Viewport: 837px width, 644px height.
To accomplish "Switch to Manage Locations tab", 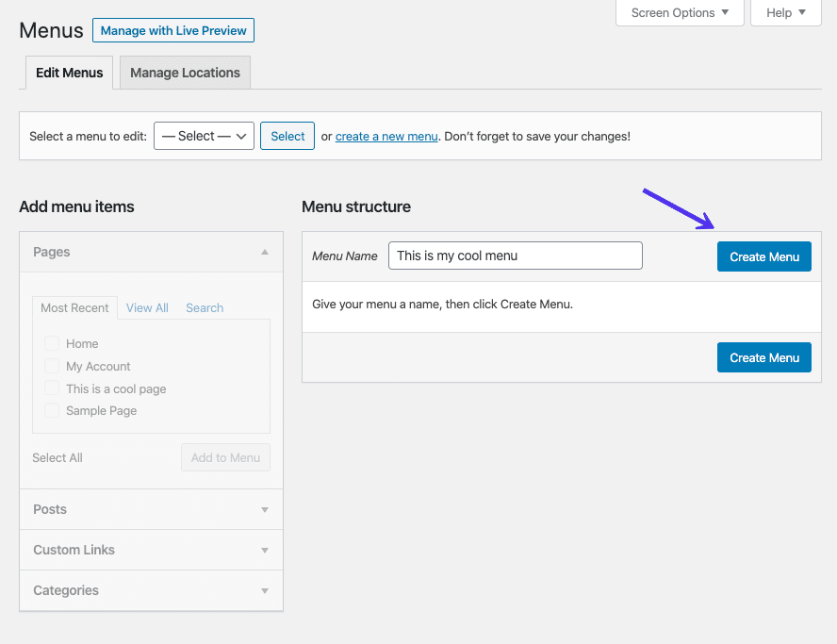I will coord(185,73).
